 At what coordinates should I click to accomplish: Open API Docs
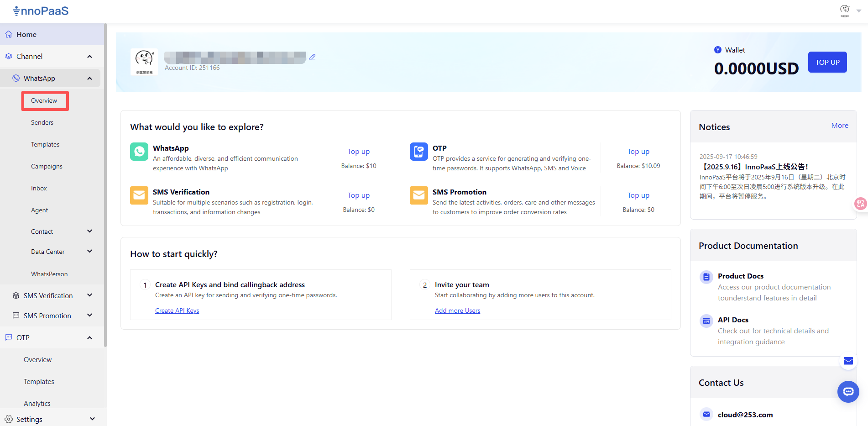click(733, 320)
